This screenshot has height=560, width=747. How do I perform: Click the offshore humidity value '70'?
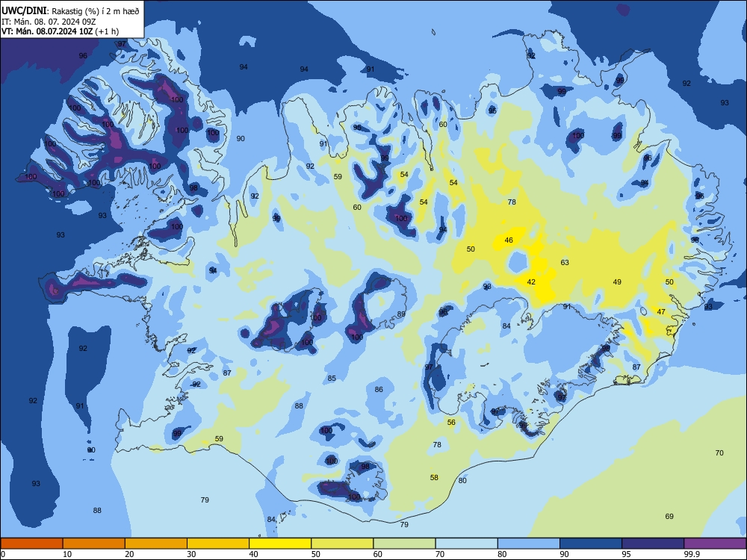pyautogui.click(x=719, y=453)
